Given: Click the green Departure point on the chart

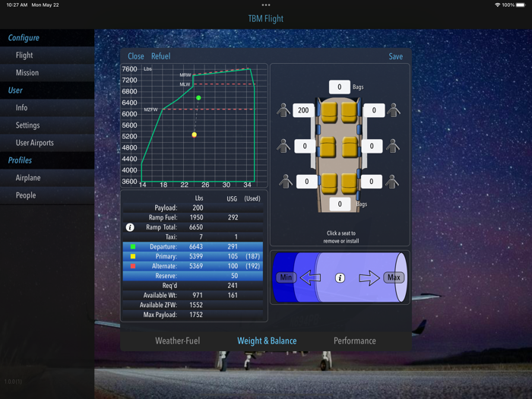Looking at the screenshot, I should pyautogui.click(x=198, y=98).
